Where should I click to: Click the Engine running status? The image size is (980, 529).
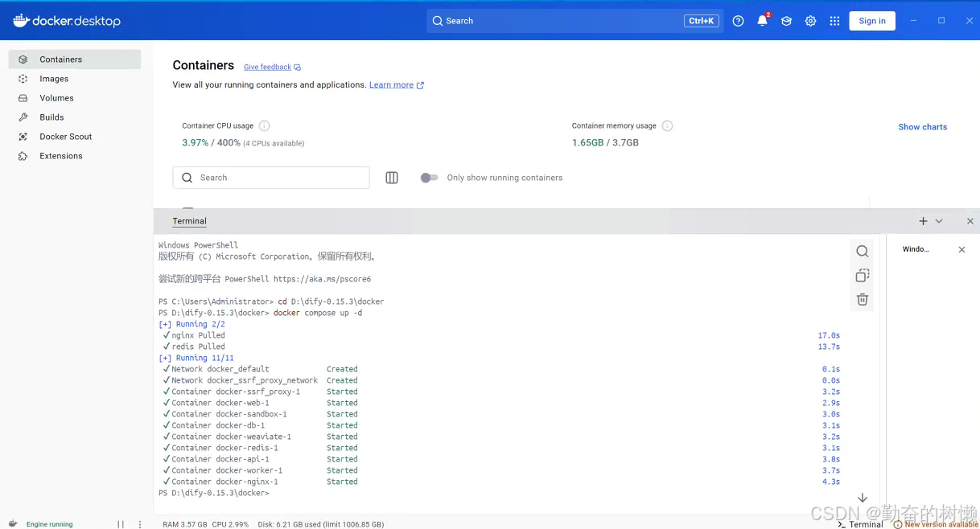pyautogui.click(x=50, y=524)
